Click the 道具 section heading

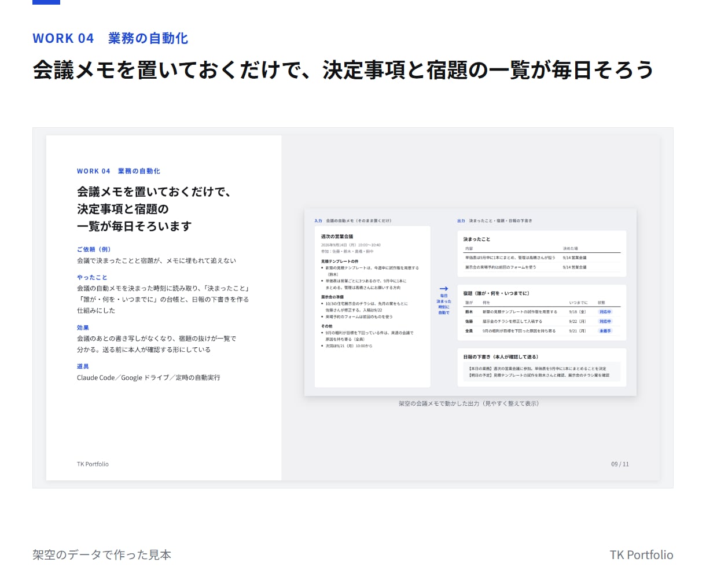pyautogui.click(x=83, y=366)
